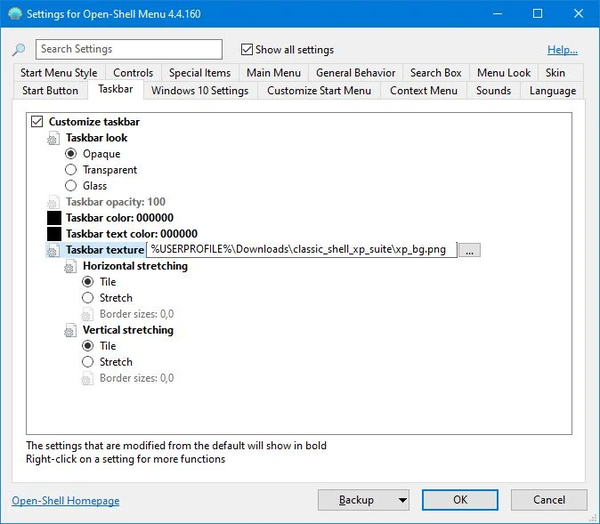
Task: Select the Glass taskbar look
Action: [71, 186]
